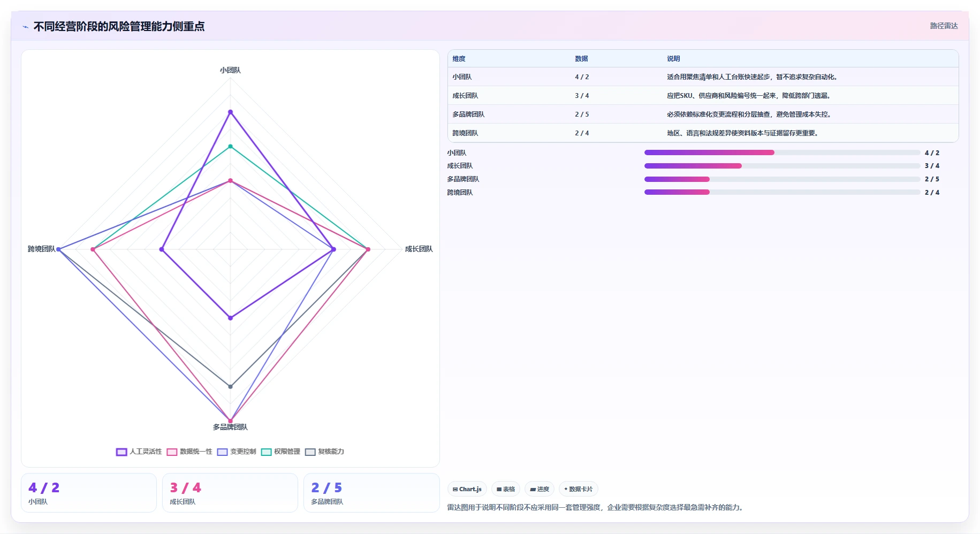Click the gray 复核能力 point on 多品牌团队 axis

coord(231,386)
